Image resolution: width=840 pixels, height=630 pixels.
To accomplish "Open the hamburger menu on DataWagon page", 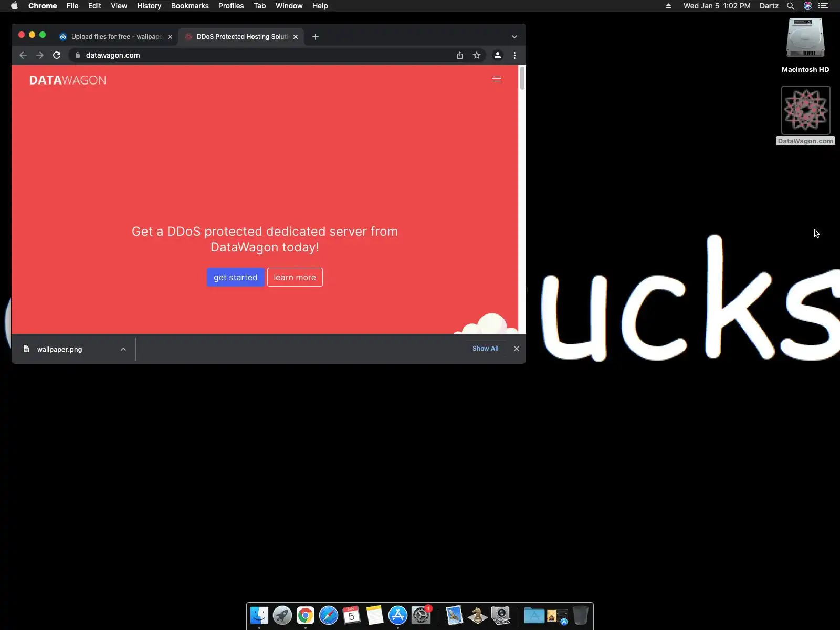I will [496, 79].
